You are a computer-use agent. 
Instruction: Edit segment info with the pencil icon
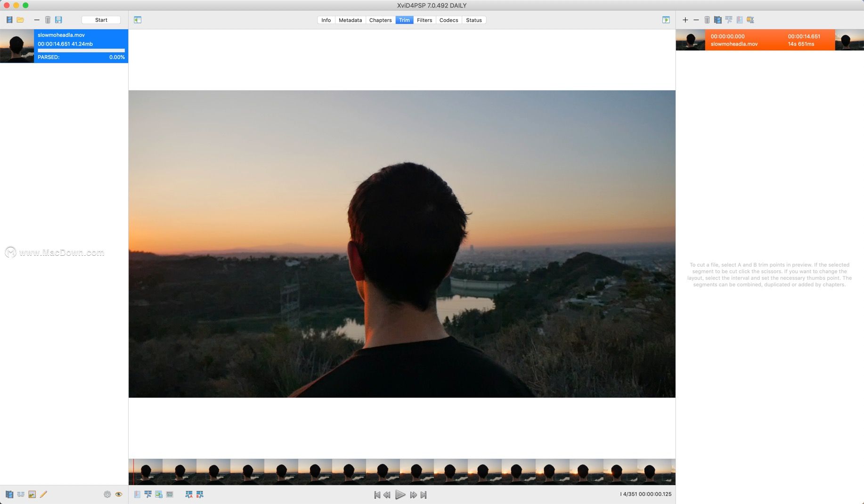pos(43,494)
